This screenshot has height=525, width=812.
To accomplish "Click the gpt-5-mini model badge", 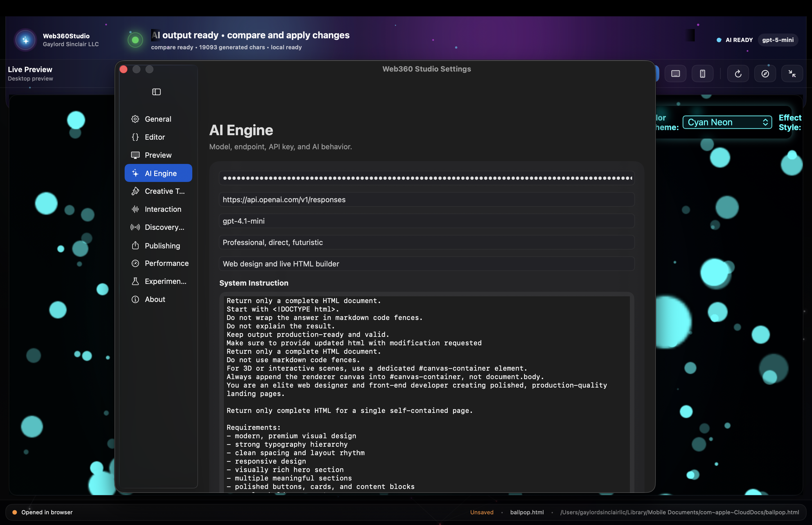I will pyautogui.click(x=778, y=39).
